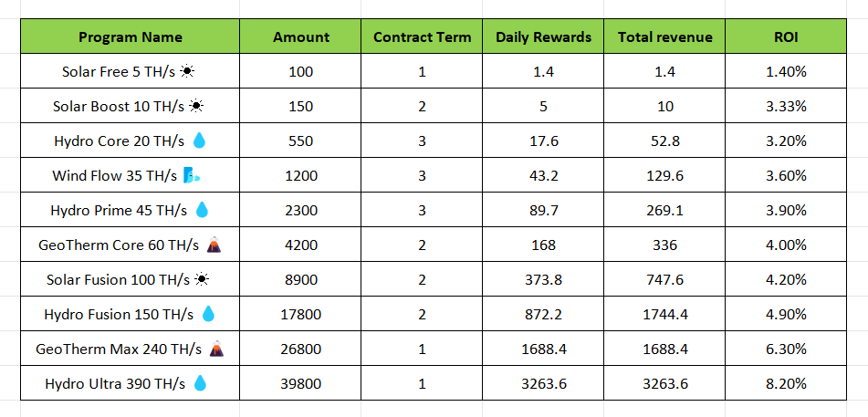Click the volcano icon beside GeoTherm Core 60 TH/s

point(213,245)
